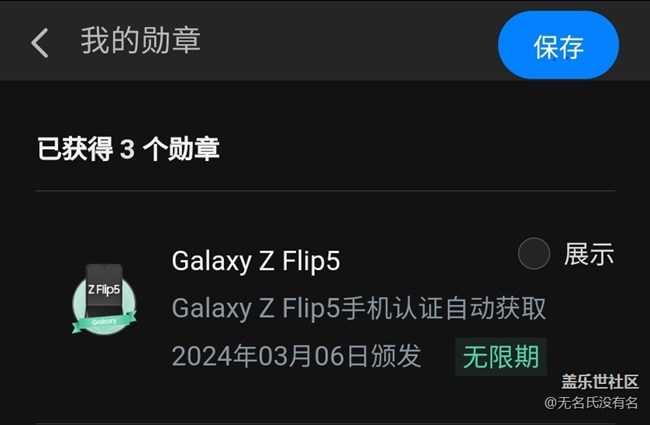This screenshot has width=650, height=425.
Task: Select the 展示 radio button
Action: point(534,254)
